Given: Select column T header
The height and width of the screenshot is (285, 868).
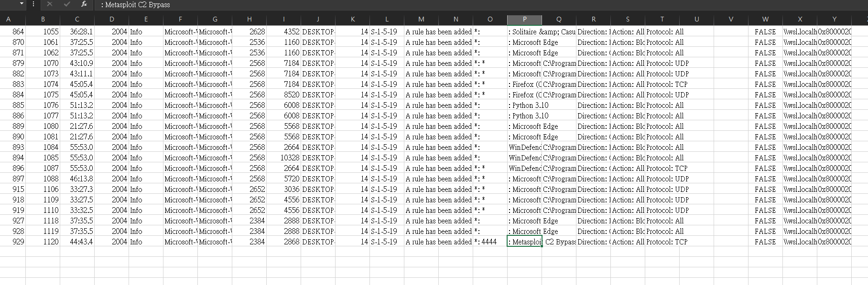Looking at the screenshot, I should tap(662, 19).
